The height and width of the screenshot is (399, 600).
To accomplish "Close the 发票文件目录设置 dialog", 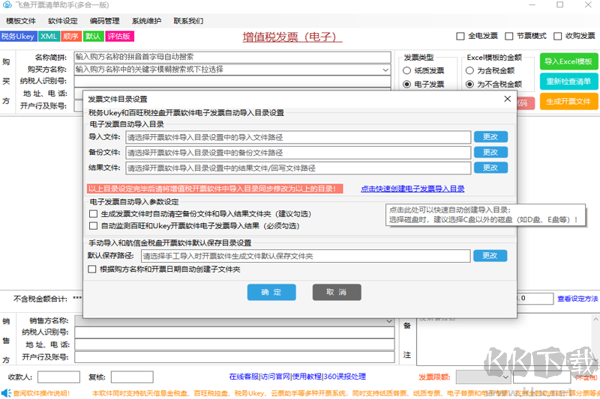I will pos(507,99).
